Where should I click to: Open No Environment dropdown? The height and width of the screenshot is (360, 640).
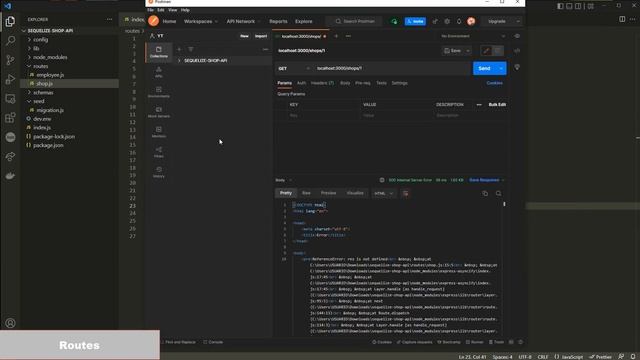click(x=472, y=36)
